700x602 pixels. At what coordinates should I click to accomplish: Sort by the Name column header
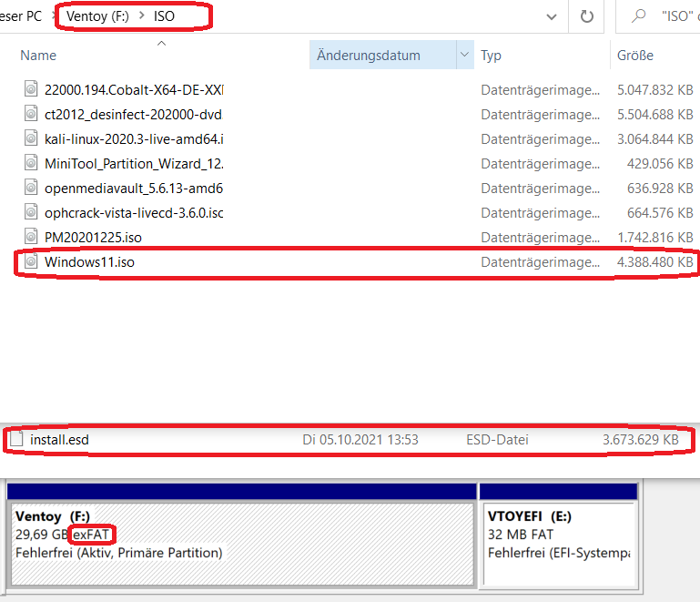click(x=38, y=56)
